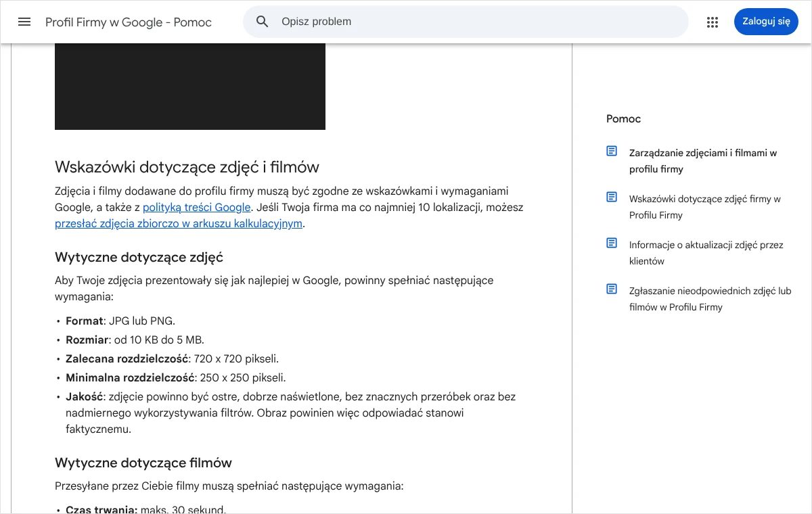Click the search magnifier icon

263,22
